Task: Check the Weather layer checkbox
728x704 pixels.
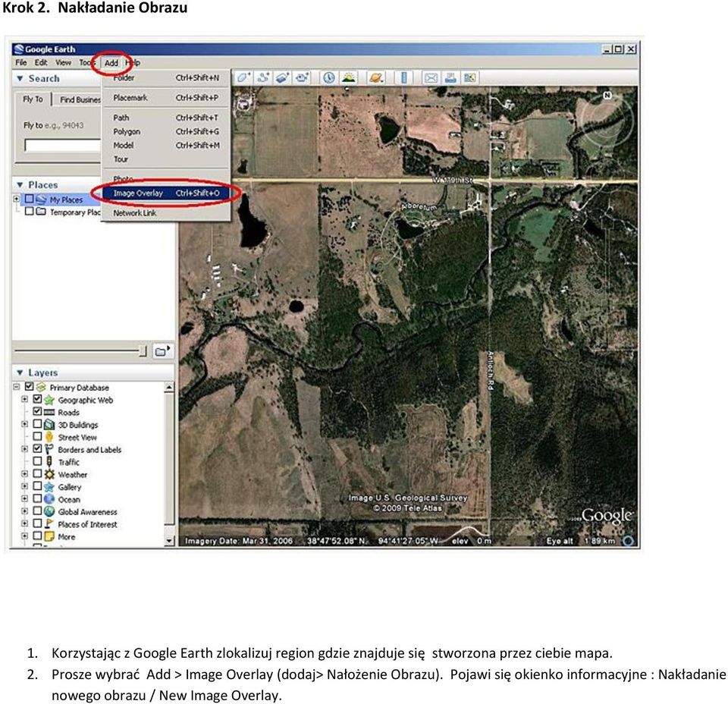Action: point(37,473)
